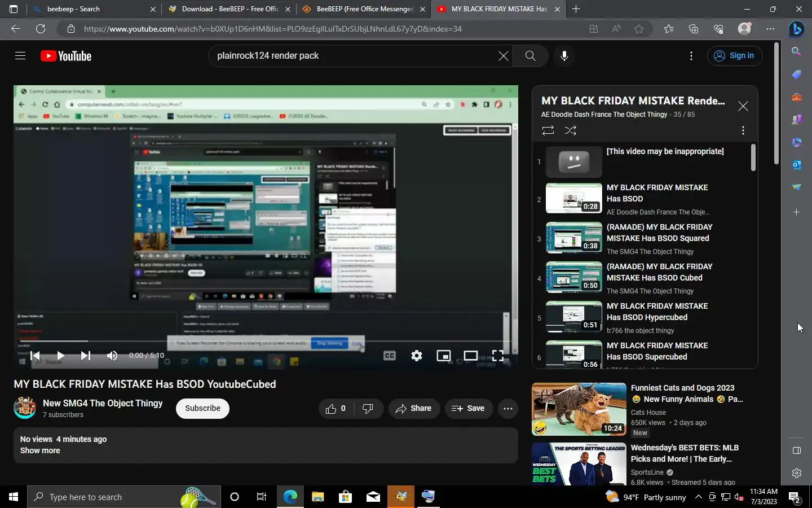Open Edge Collections
The image size is (812, 508).
coord(694,29)
